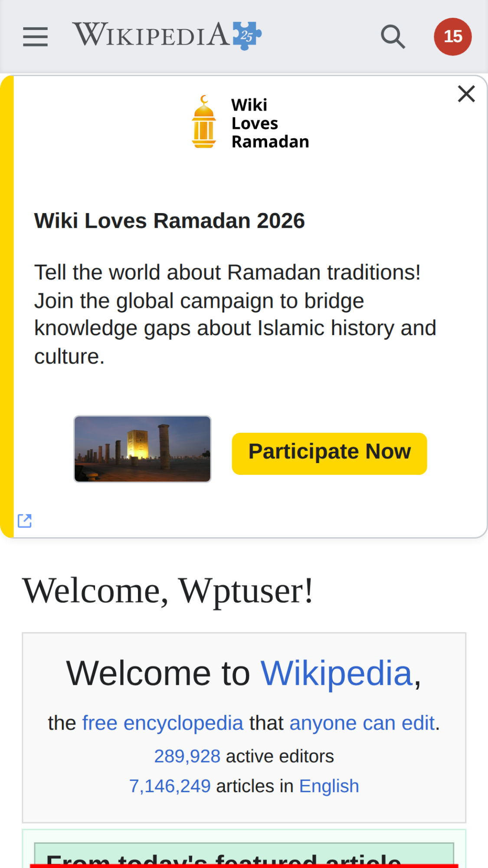Open the "anyone can edit" link

(x=362, y=723)
